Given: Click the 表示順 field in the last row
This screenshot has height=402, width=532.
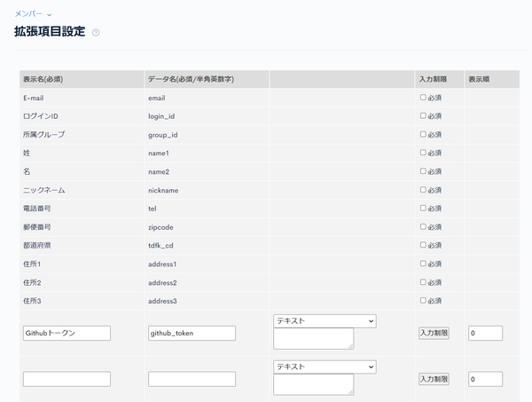Looking at the screenshot, I should point(486,379).
